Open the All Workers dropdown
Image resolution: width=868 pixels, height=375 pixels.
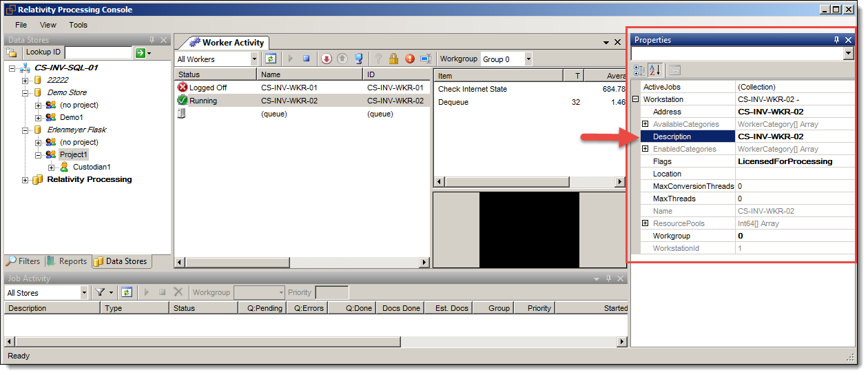(x=254, y=59)
